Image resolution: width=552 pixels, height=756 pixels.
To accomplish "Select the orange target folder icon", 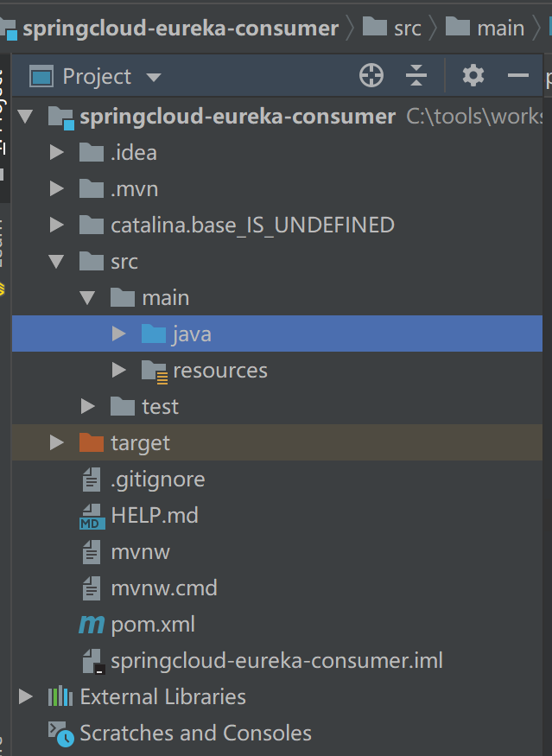I will coord(92,442).
